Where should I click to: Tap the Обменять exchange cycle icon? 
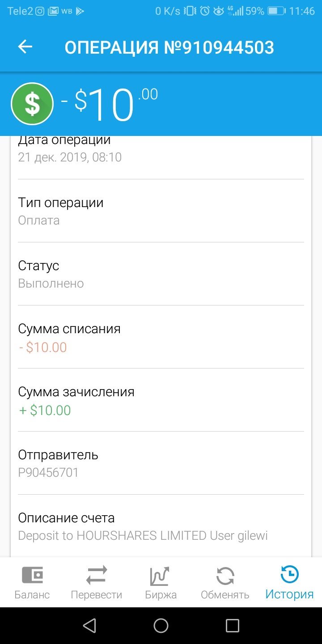[225, 576]
